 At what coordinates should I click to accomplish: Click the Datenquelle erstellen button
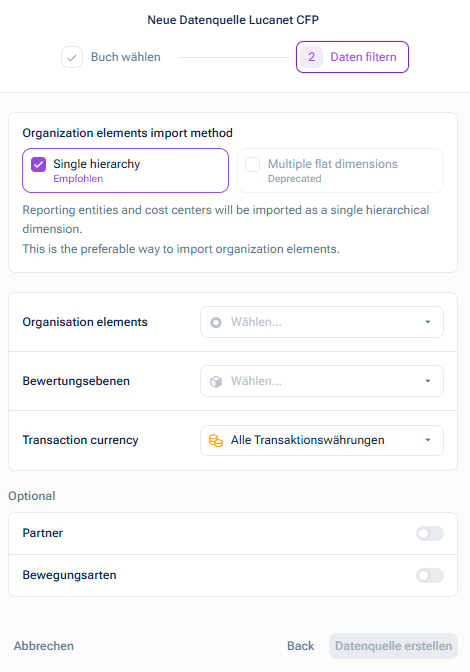tap(393, 646)
